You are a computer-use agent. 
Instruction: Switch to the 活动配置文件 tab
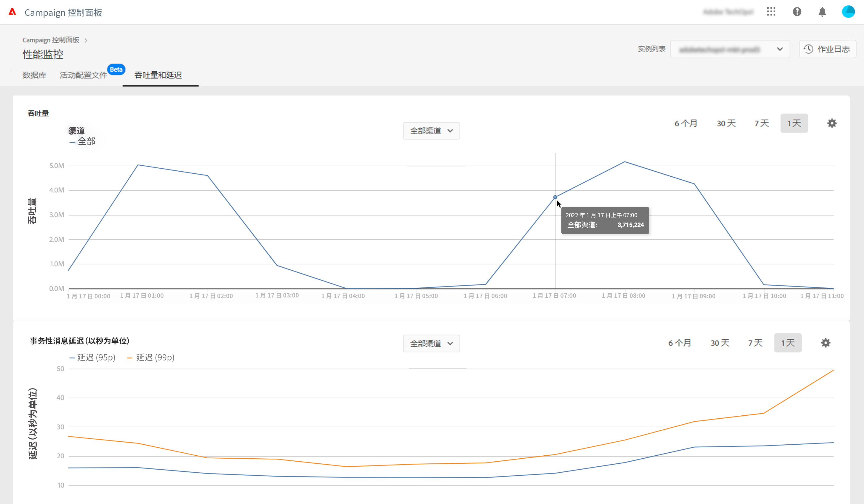tap(83, 75)
